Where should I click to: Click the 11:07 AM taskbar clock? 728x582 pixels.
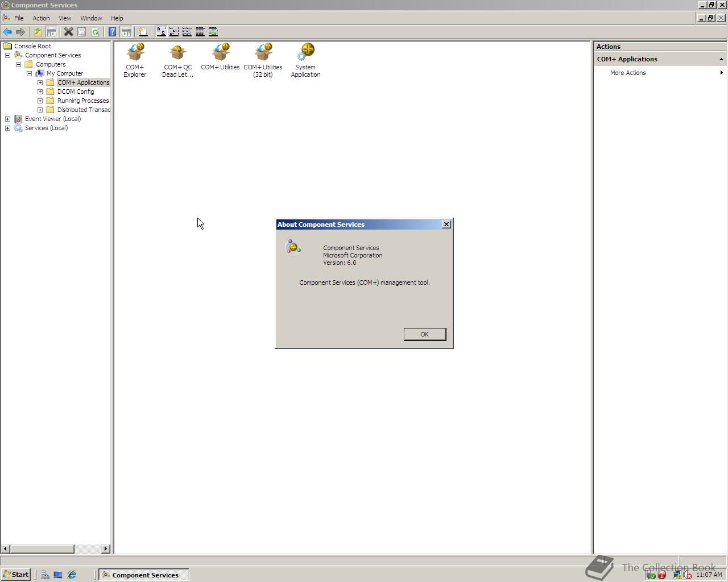point(709,575)
